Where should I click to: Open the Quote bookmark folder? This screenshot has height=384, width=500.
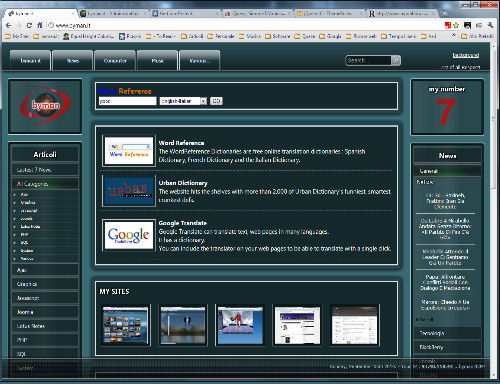click(x=305, y=36)
